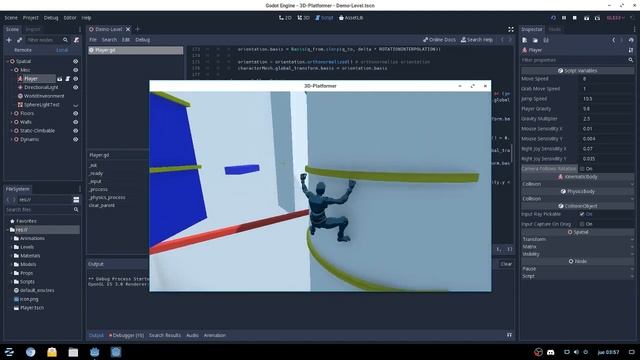The width and height of the screenshot is (640, 360).
Task: Toggle visibility of Misc node
Action: coord(76,70)
